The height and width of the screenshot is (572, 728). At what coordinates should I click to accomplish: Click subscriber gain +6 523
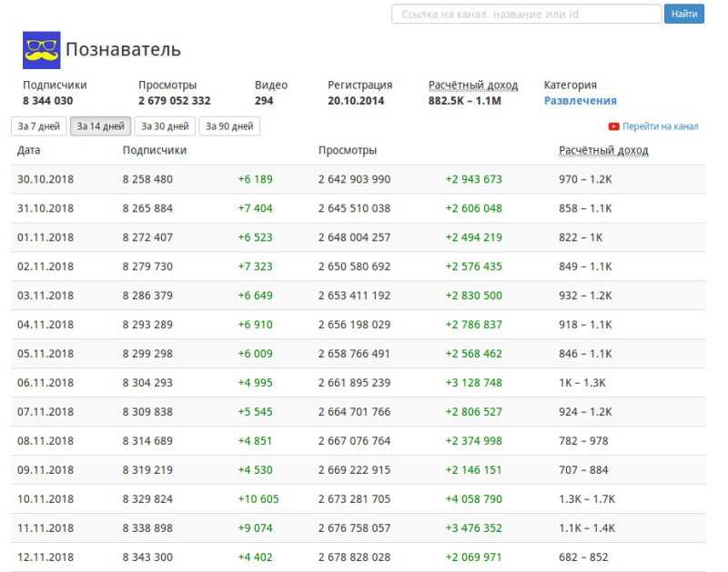[x=256, y=237]
